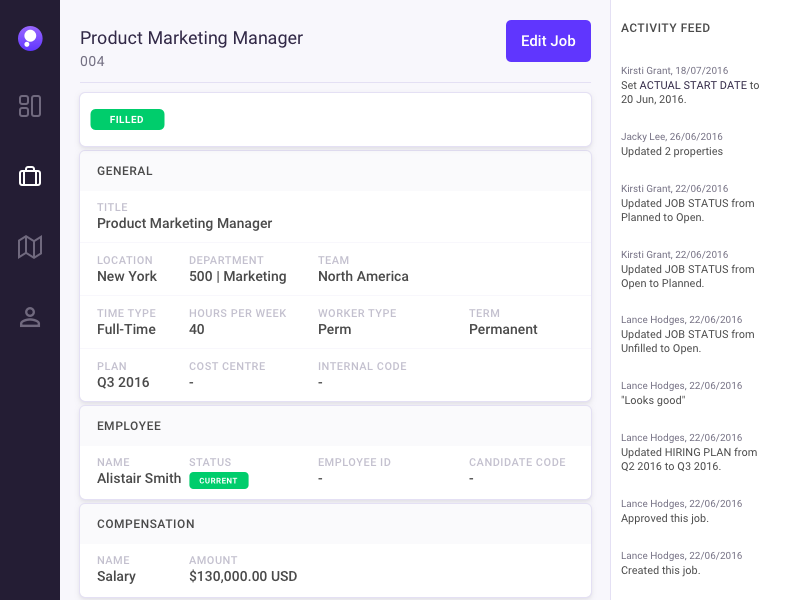Click the time type value Full-Time

click(x=127, y=330)
